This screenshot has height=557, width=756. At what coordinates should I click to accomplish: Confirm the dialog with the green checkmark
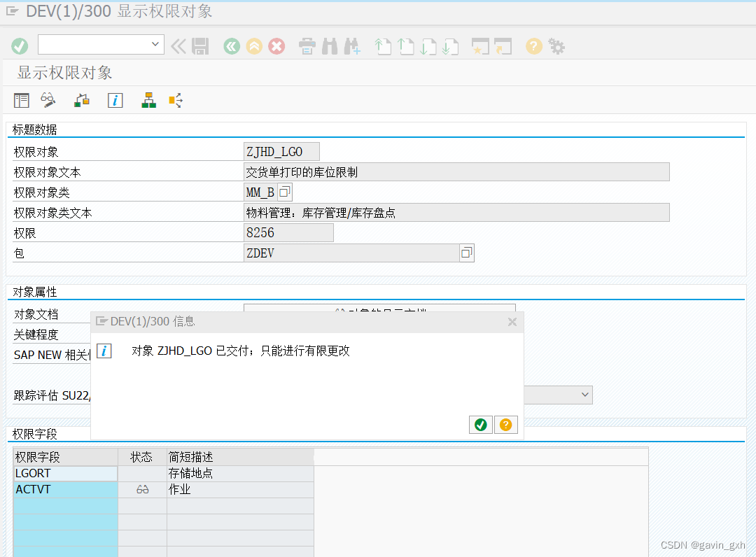pyautogui.click(x=480, y=424)
